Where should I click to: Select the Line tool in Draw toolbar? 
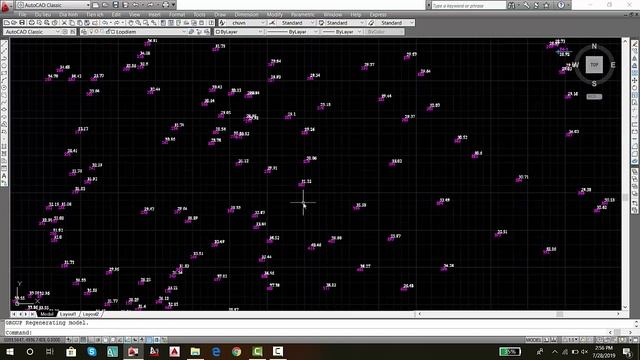tap(4, 44)
